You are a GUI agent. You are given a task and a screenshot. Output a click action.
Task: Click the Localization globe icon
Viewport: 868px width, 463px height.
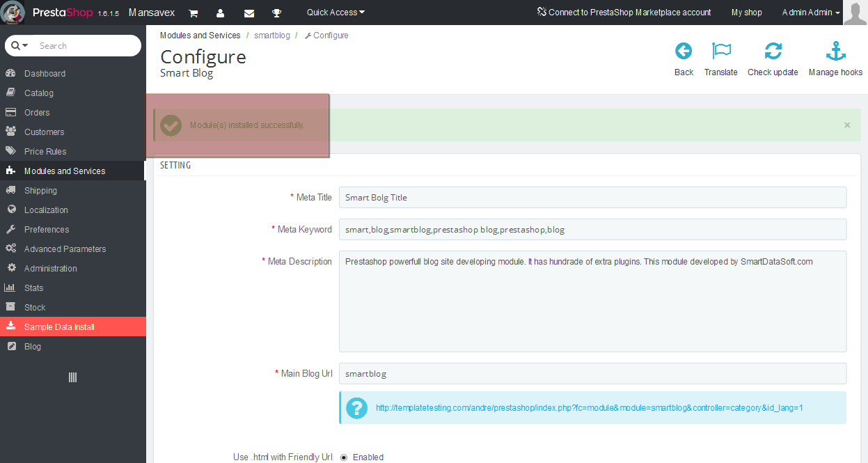coord(11,210)
